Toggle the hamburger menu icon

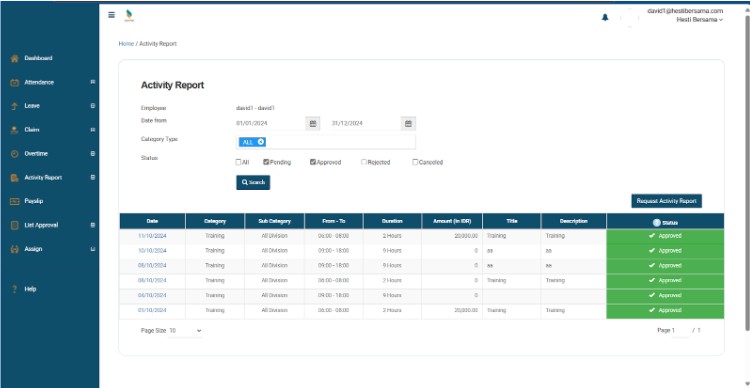tap(111, 15)
